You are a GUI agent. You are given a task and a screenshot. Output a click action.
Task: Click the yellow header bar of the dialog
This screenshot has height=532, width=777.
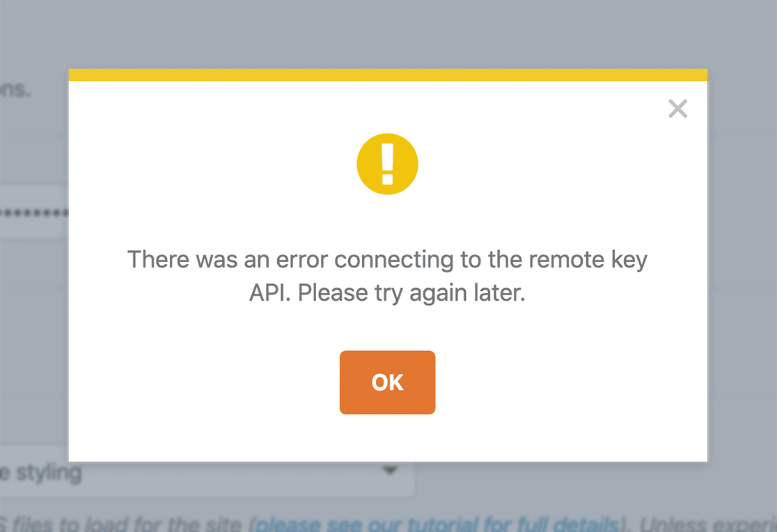388,75
